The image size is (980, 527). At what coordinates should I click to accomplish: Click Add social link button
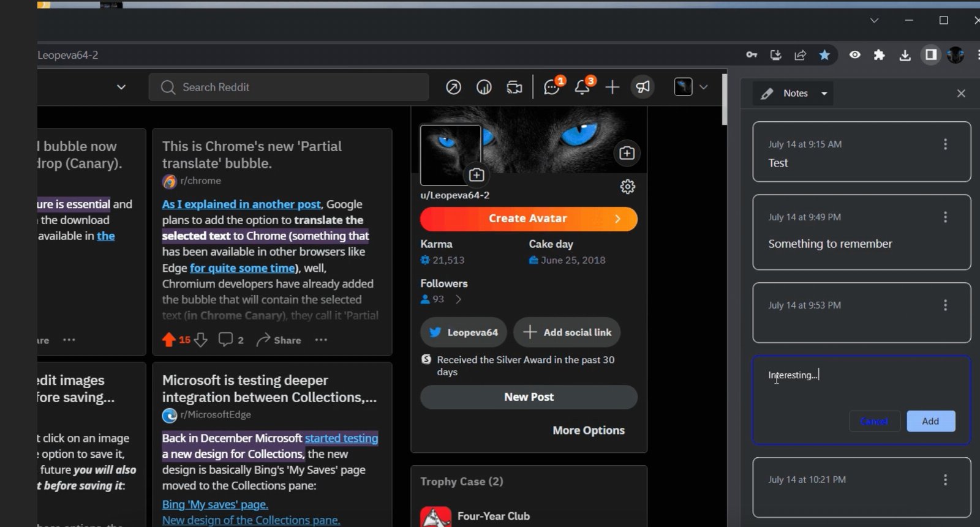click(x=567, y=332)
